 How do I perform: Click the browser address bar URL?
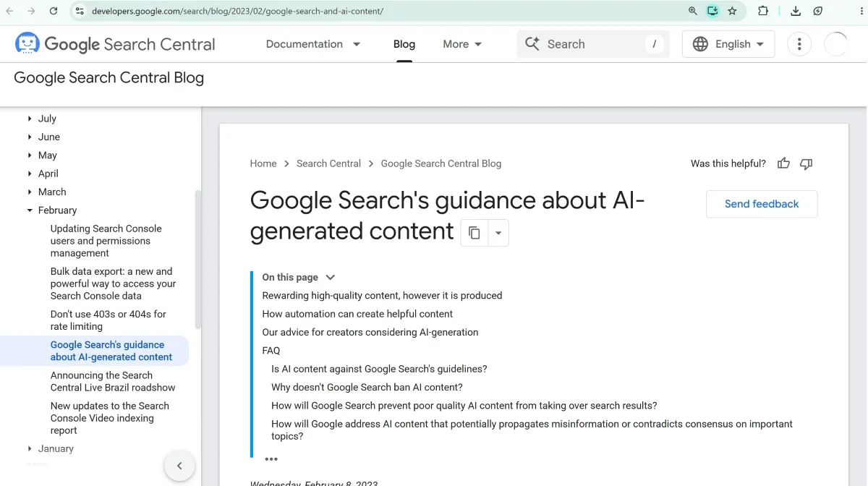[x=237, y=12]
